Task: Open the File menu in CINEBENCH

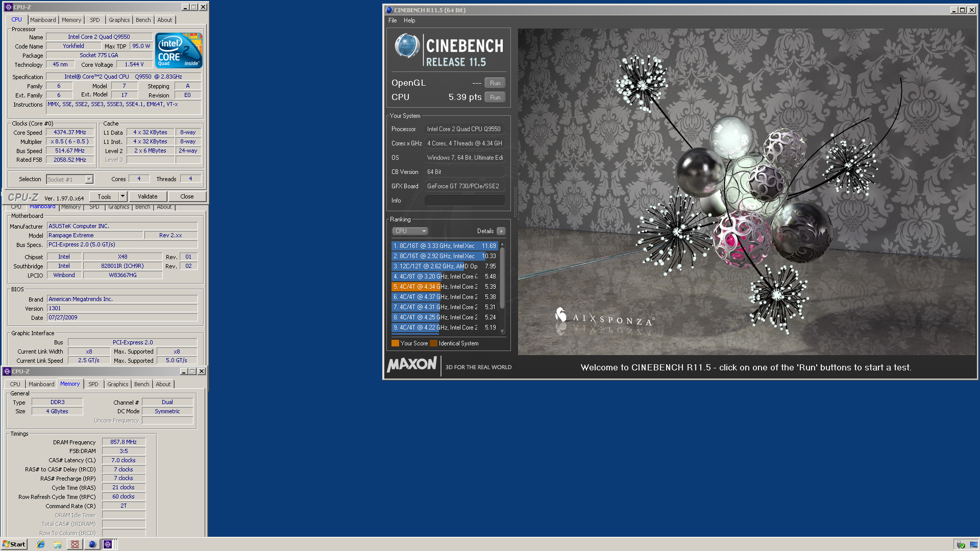Action: 393,20
